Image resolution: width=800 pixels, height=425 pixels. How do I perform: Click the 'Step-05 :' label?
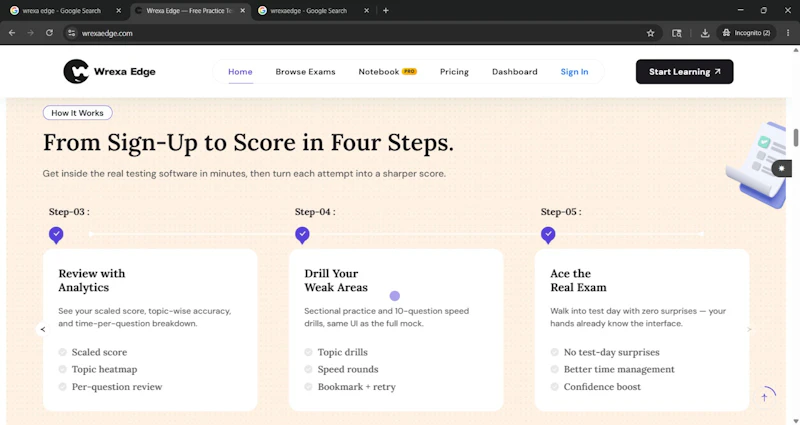[561, 212]
